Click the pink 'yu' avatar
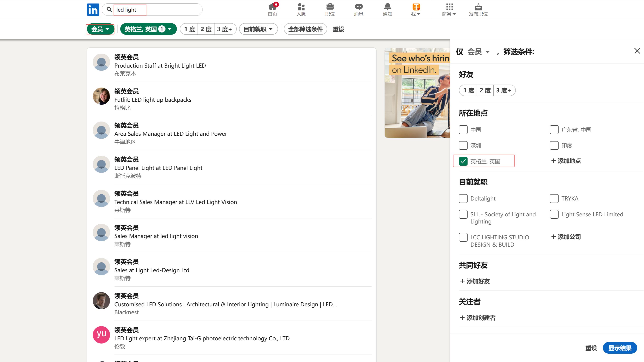This screenshot has height=362, width=644. [x=101, y=335]
